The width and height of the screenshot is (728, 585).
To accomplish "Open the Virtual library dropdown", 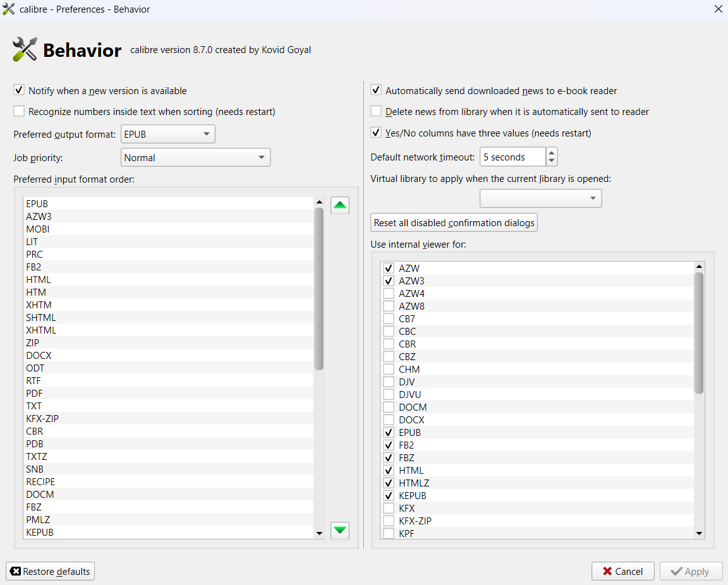I will point(540,198).
